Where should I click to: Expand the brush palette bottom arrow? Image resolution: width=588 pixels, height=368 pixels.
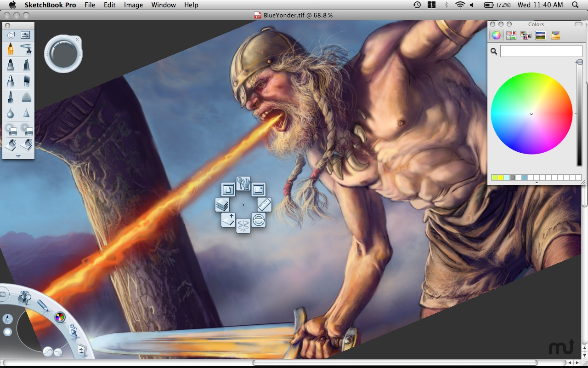[18, 156]
